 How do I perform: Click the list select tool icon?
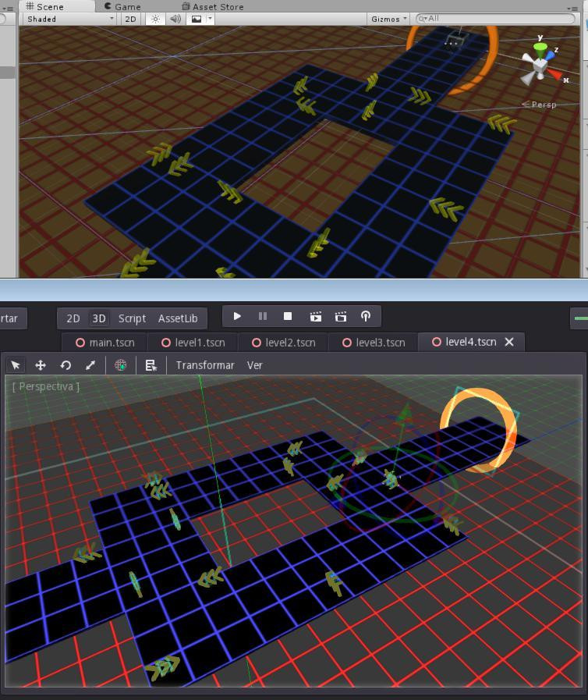pyautogui.click(x=151, y=365)
